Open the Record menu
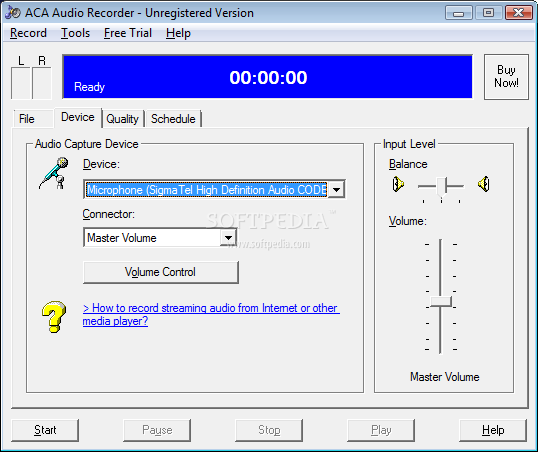The width and height of the screenshot is (538, 452). tap(28, 33)
